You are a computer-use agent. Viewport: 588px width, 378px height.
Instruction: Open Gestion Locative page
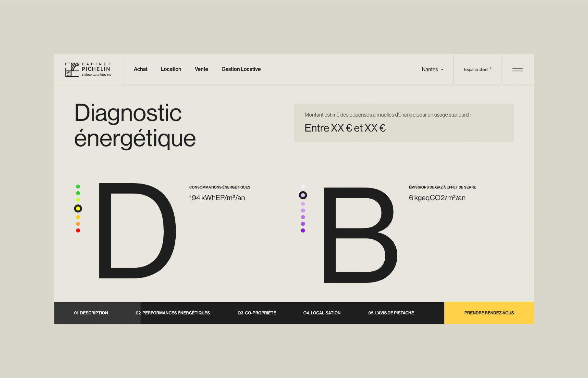coord(241,69)
